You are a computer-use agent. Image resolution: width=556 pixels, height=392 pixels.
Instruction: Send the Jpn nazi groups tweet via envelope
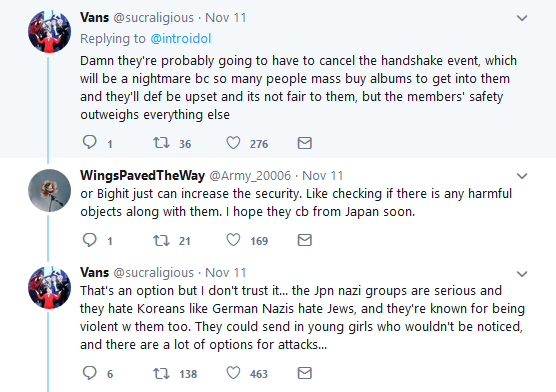click(x=305, y=373)
